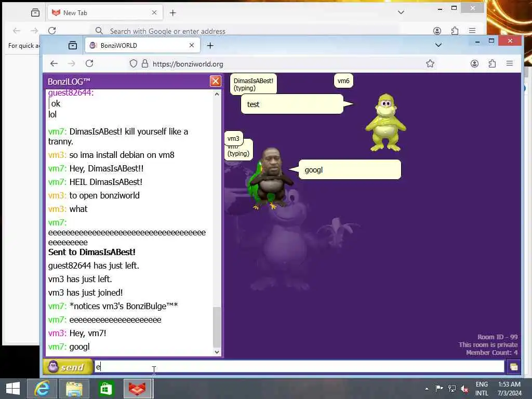Image resolution: width=532 pixels, height=399 pixels.
Task: Click the vm6 name tag
Action: [x=343, y=81]
